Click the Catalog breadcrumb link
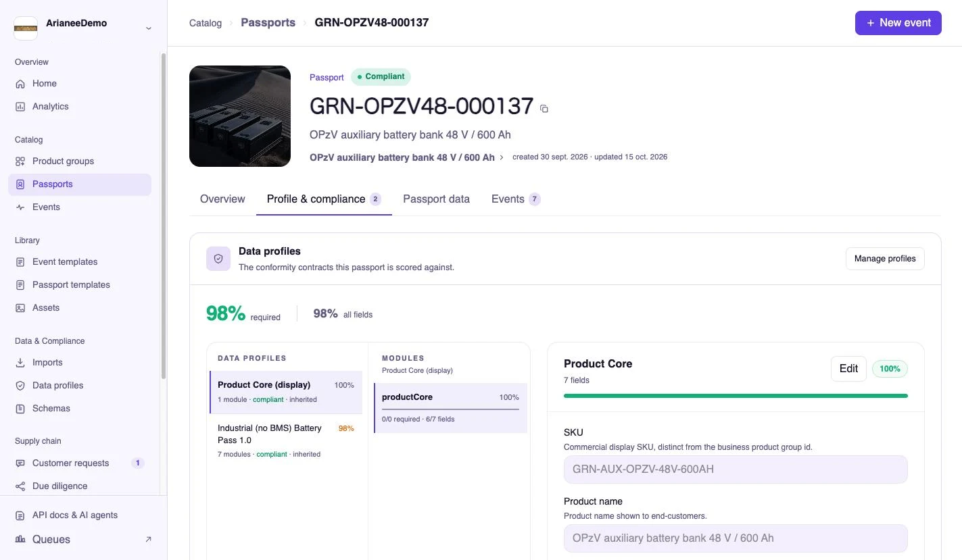This screenshot has height=560, width=962. (x=206, y=23)
